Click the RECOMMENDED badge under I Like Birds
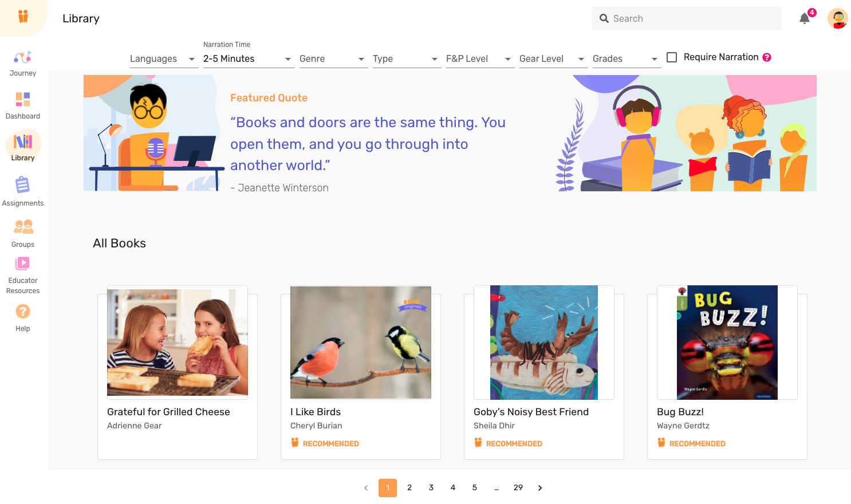Image resolution: width=851 pixels, height=504 pixels. (325, 443)
